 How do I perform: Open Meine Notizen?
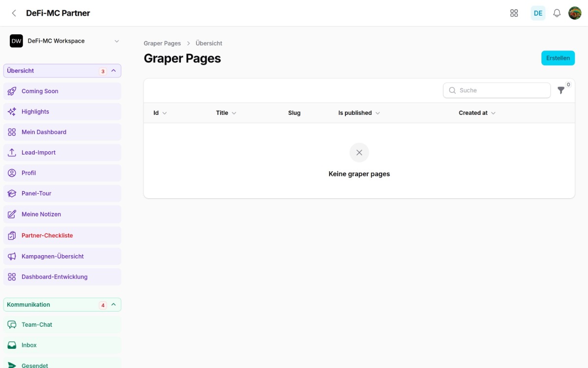click(62, 214)
